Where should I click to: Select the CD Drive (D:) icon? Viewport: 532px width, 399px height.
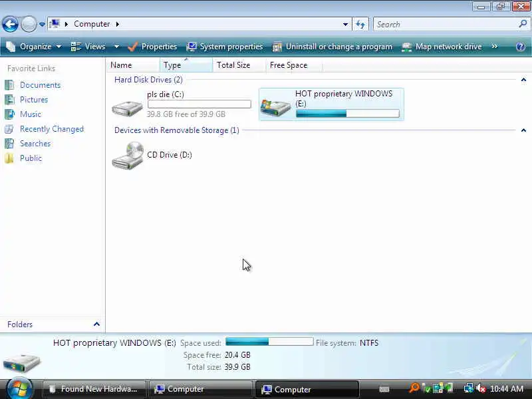pos(128,156)
